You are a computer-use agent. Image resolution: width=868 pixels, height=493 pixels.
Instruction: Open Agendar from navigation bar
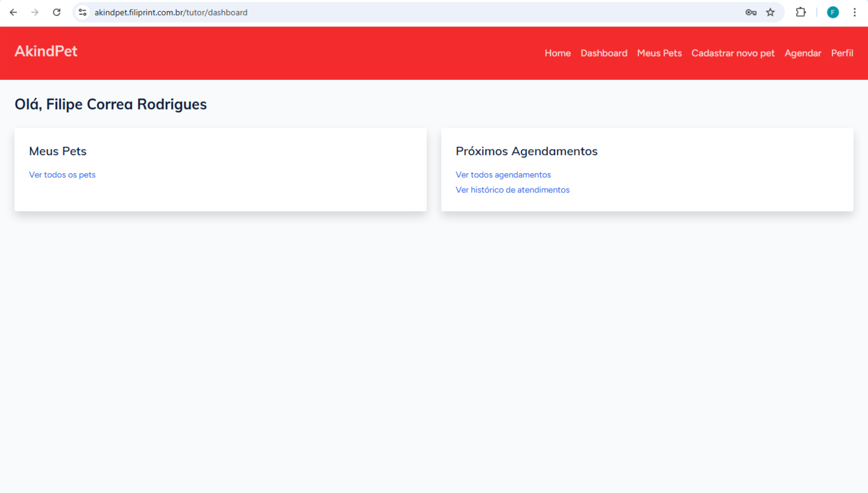[802, 53]
